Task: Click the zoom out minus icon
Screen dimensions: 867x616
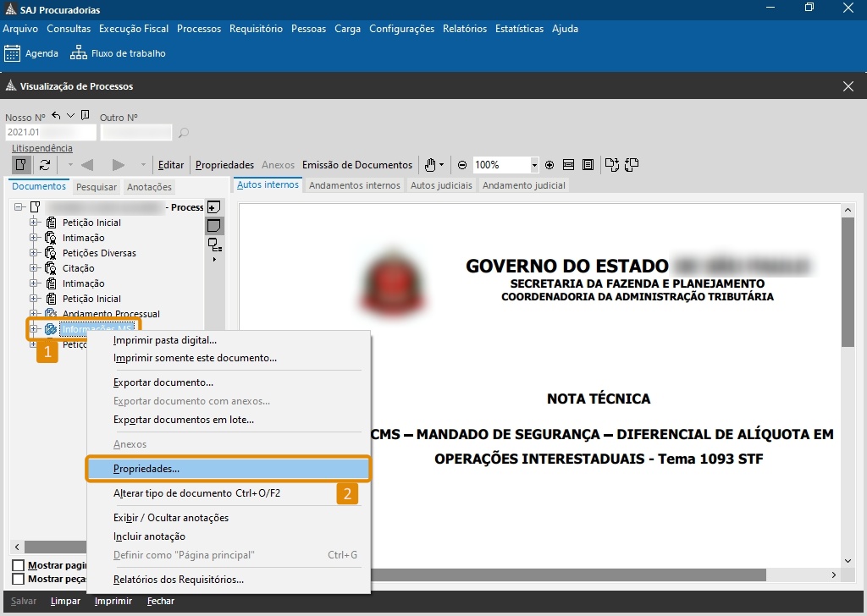Action: click(462, 165)
